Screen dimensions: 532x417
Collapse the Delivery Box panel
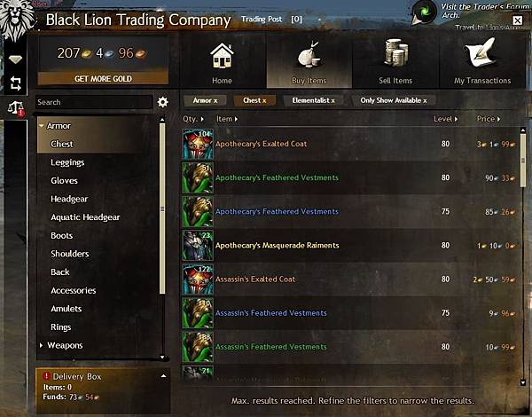163,376
